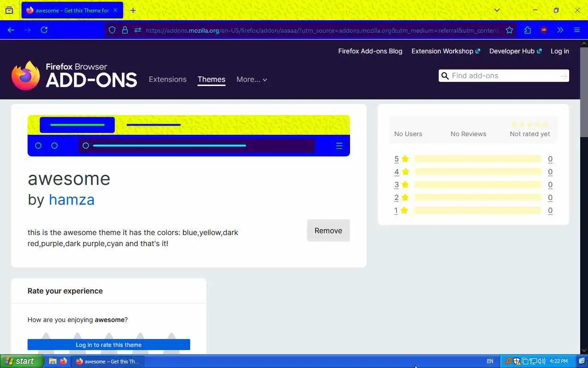Screen dimensions: 588x368
Task: Open the file explorer quick launch icon
Action: [x=53, y=361]
